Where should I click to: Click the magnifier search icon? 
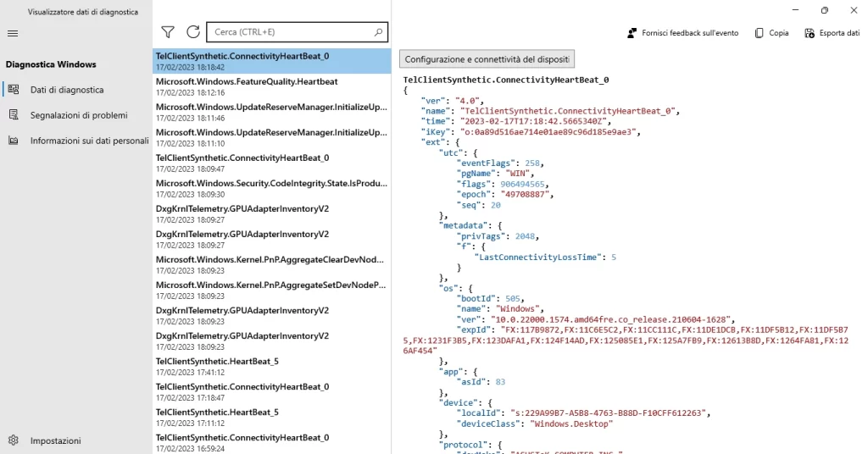tap(378, 32)
